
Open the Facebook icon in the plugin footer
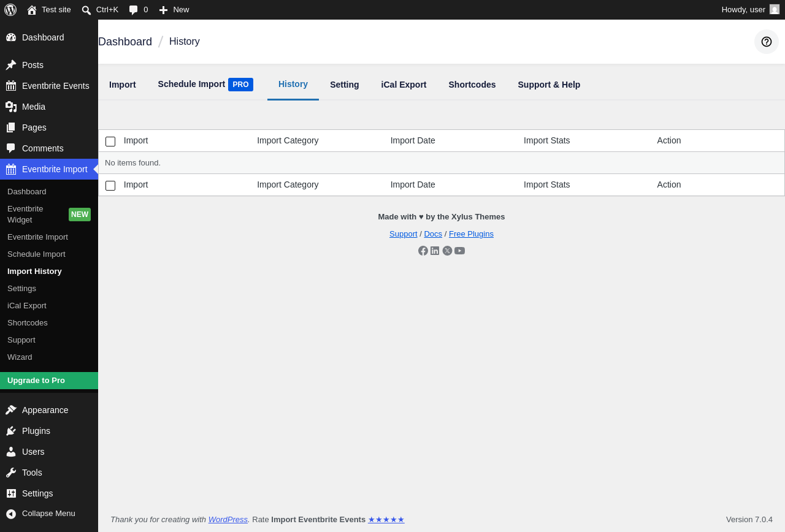pyautogui.click(x=423, y=251)
